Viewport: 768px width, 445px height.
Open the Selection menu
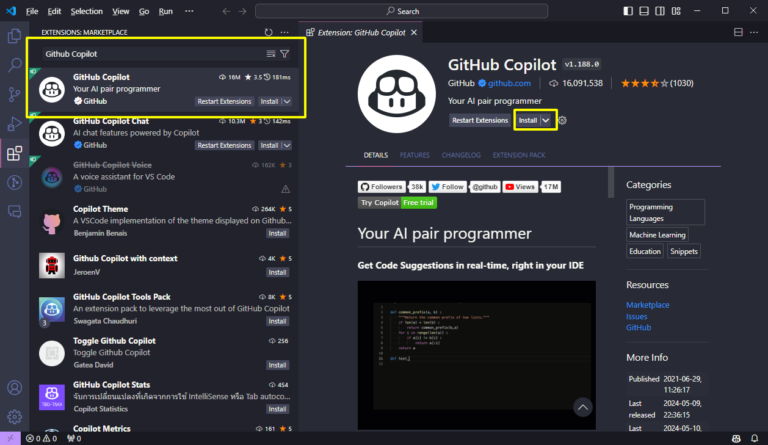pos(87,11)
